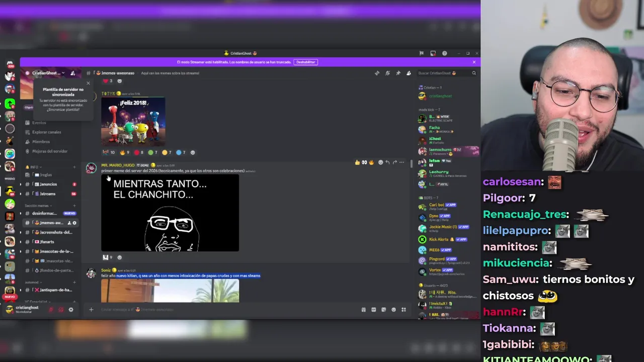Open the gift icon in message bar
644x362 pixels.
click(363, 310)
